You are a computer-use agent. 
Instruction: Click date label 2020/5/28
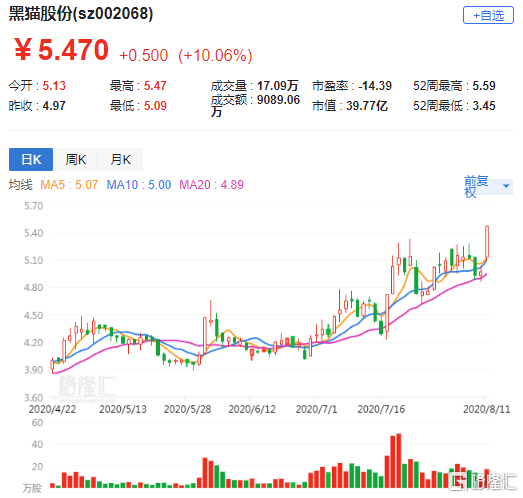coord(187,409)
